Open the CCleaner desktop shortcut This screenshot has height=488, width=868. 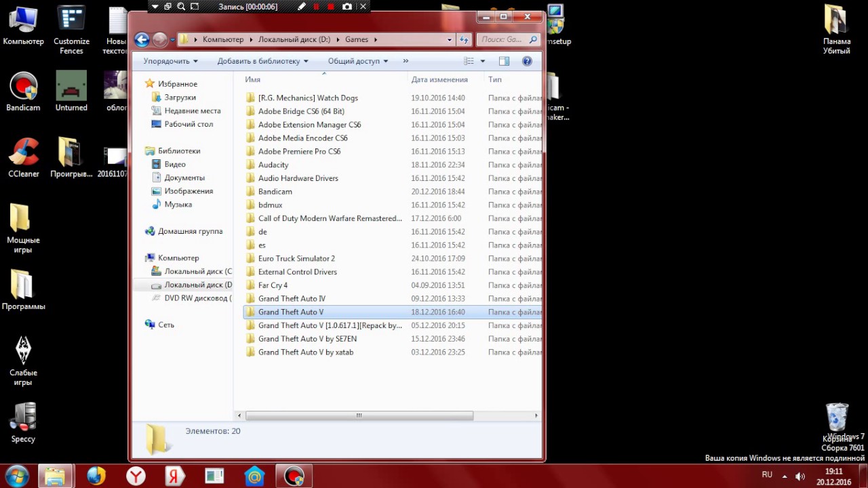pyautogui.click(x=24, y=157)
